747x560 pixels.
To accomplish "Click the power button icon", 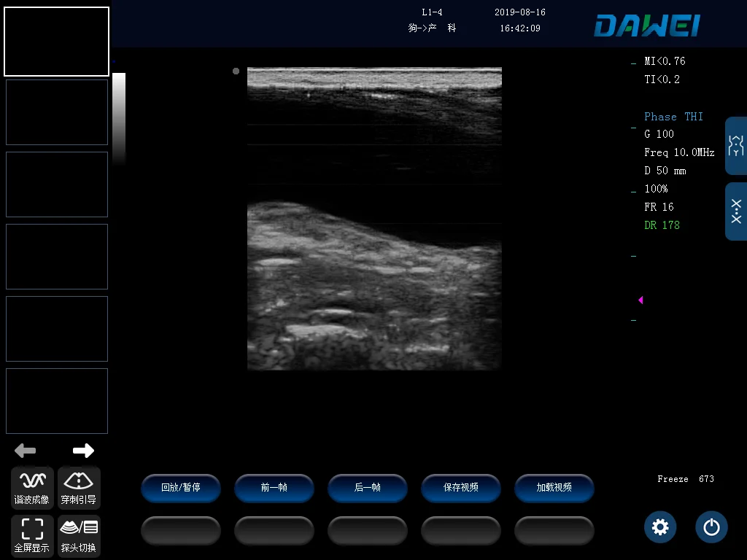I will click(x=711, y=527).
